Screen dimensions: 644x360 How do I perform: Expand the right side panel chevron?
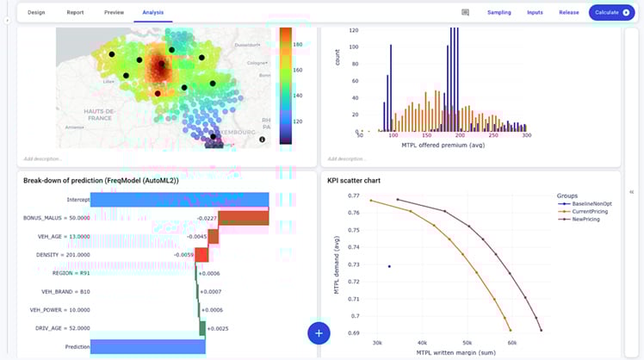(634, 192)
